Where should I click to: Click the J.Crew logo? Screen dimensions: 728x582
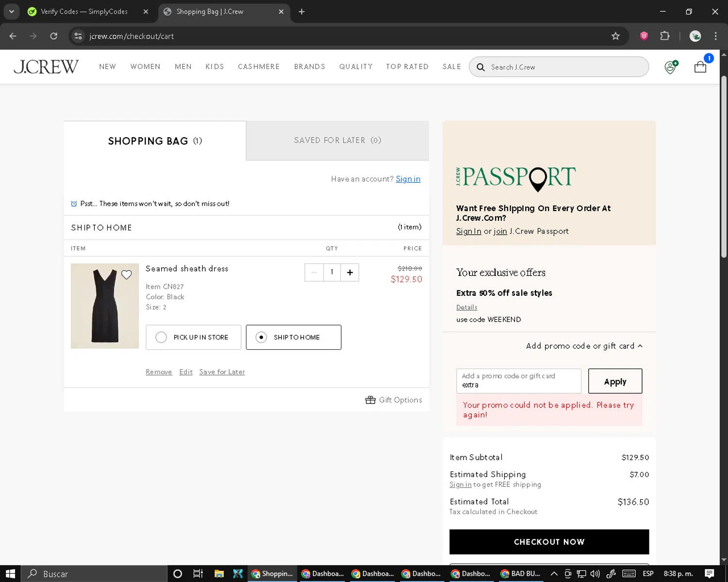46,67
